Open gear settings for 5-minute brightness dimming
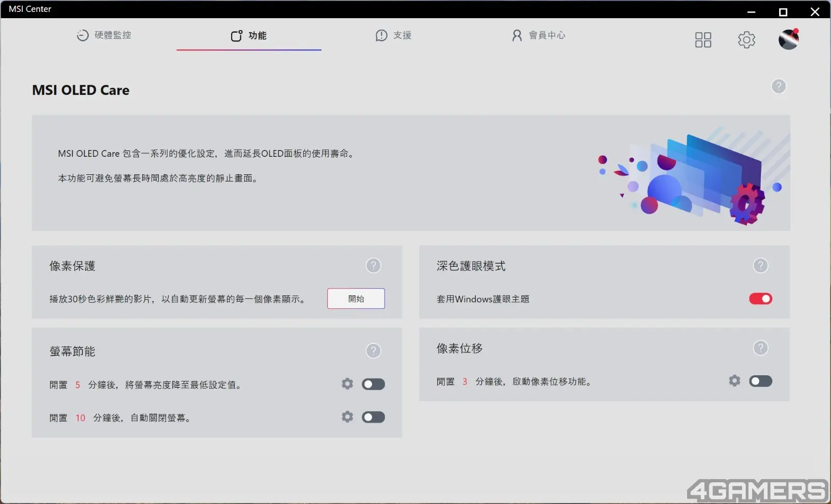831x504 pixels. pos(347,384)
